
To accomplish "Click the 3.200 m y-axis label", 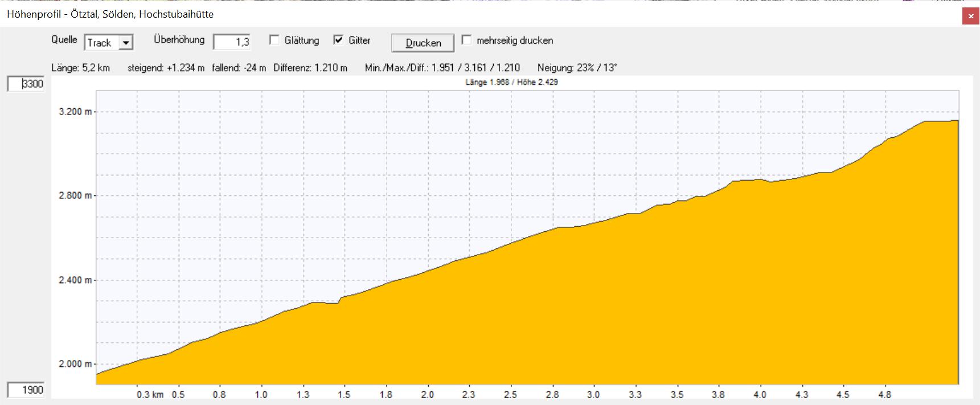I will click(75, 112).
